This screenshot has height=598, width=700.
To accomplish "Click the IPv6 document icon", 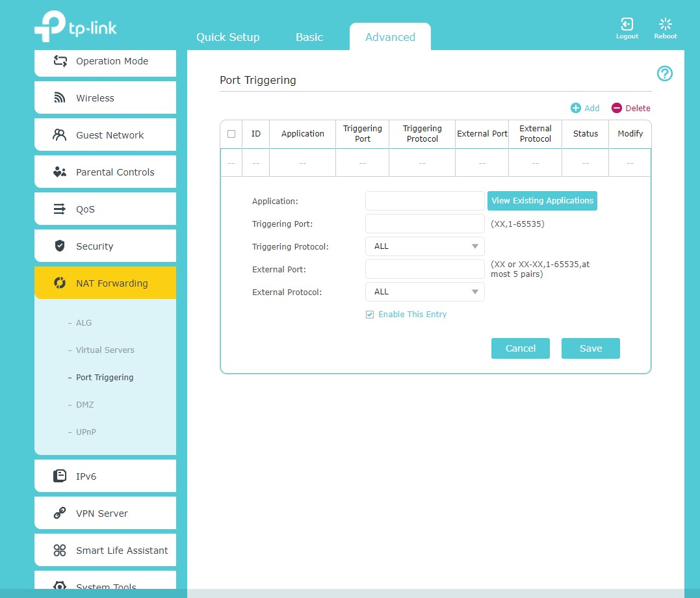I will pyautogui.click(x=59, y=476).
